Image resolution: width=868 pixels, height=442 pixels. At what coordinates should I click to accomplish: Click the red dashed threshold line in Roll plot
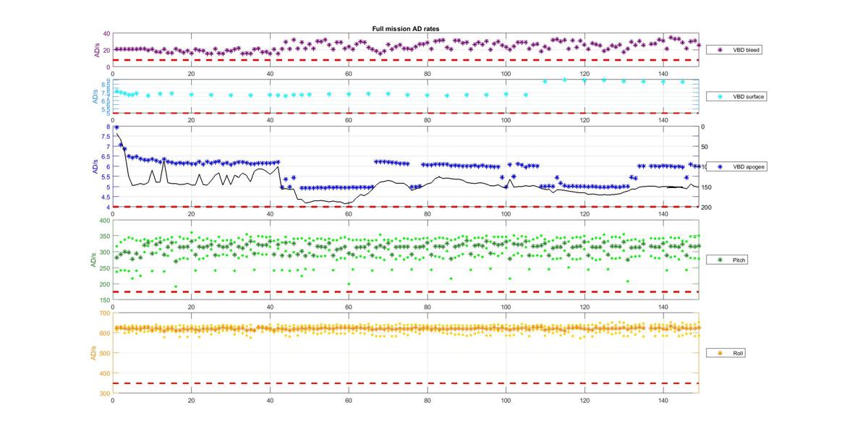tap(406, 383)
